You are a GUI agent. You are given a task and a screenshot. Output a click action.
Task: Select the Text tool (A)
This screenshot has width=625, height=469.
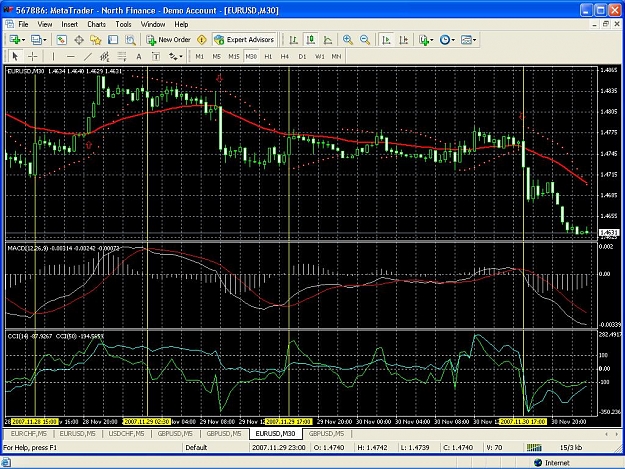coord(139,56)
